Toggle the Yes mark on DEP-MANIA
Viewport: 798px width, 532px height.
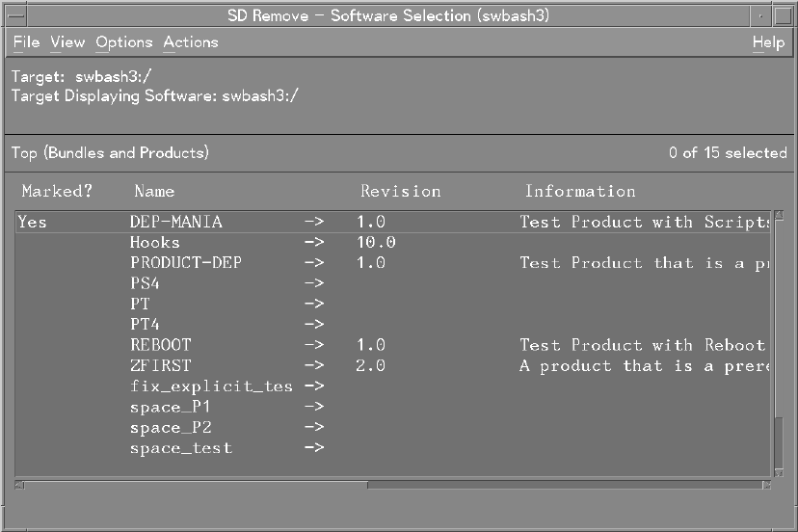[x=32, y=222]
